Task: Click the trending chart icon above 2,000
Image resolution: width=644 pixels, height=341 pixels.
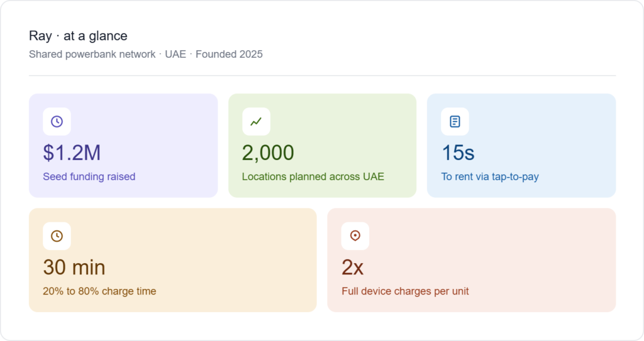Action: [256, 122]
